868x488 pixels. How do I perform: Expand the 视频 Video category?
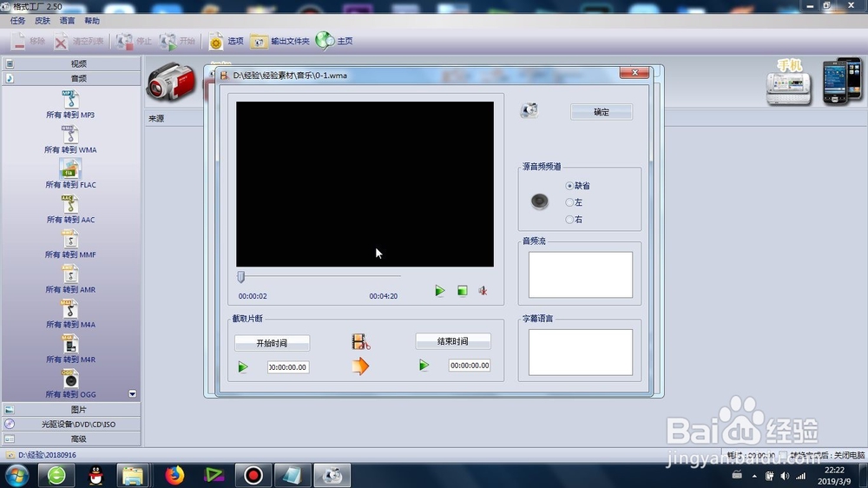coord(71,63)
